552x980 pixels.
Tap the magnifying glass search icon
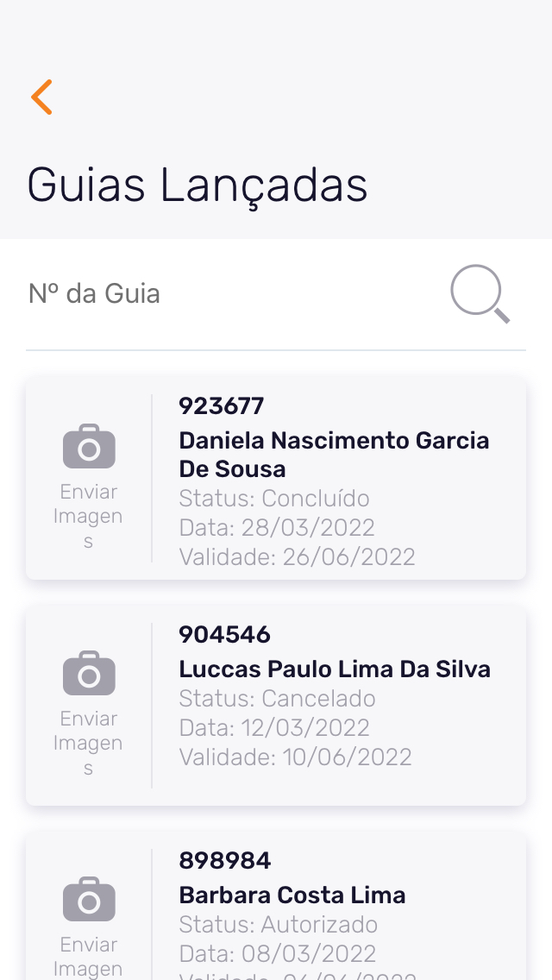coord(480,294)
